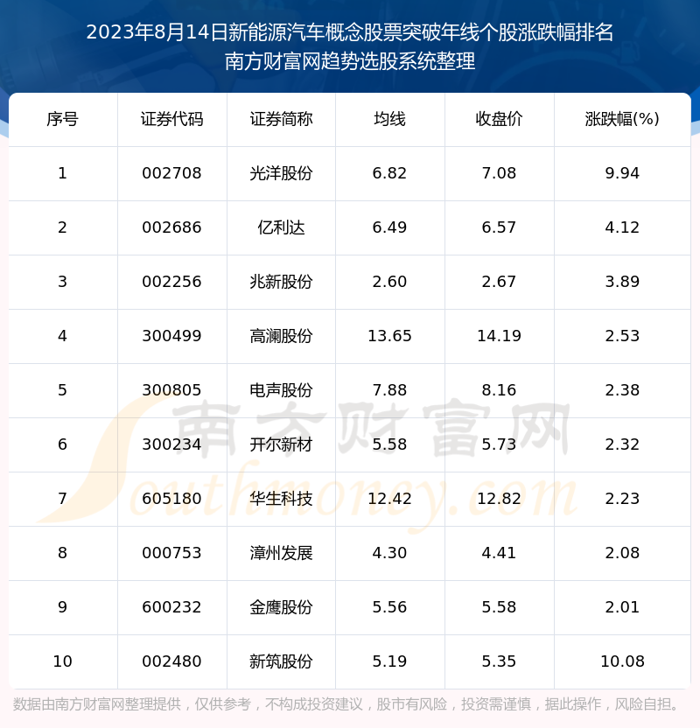Image resolution: width=700 pixels, height=728 pixels.
Task: Click 金鹰股份 change value 2.01
Action: [x=622, y=608]
